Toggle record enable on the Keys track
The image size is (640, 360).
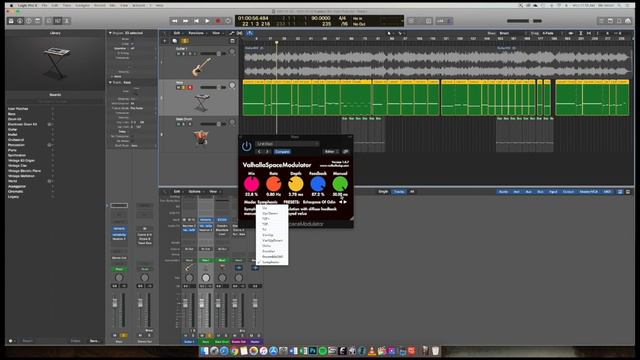coord(190,87)
